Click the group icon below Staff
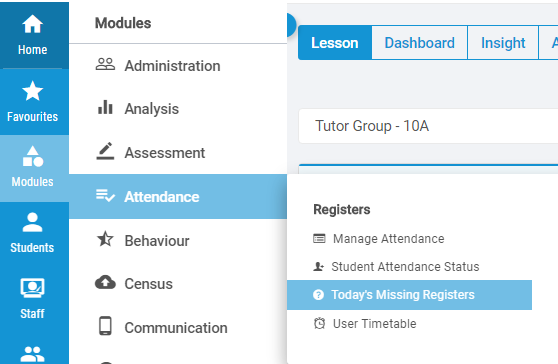This screenshot has width=558, height=364. 33,354
